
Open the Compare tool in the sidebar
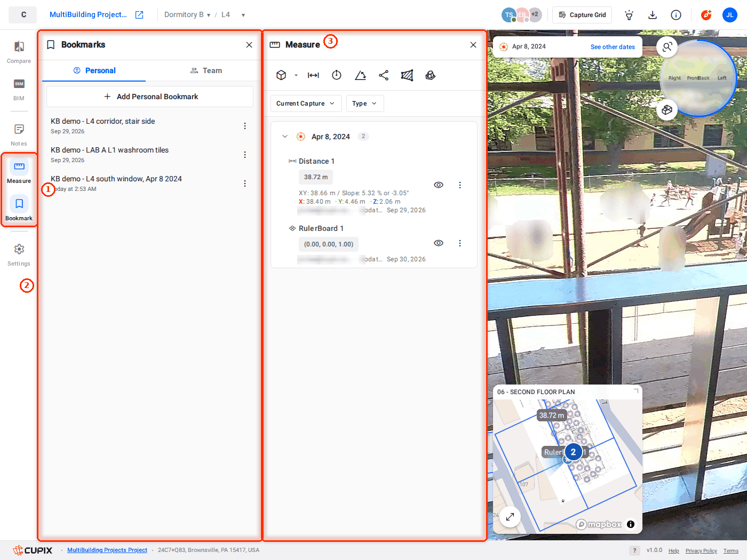19,52
